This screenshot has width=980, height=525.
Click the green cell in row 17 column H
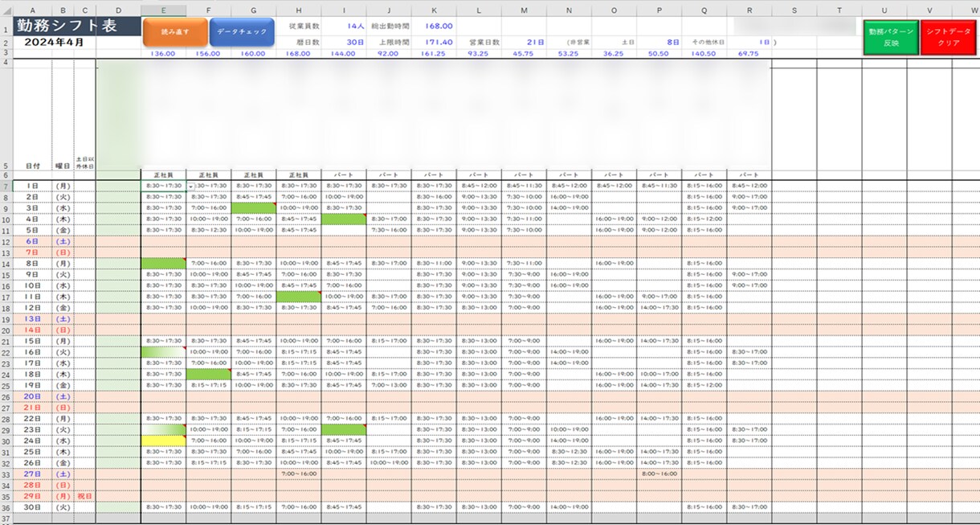(299, 297)
